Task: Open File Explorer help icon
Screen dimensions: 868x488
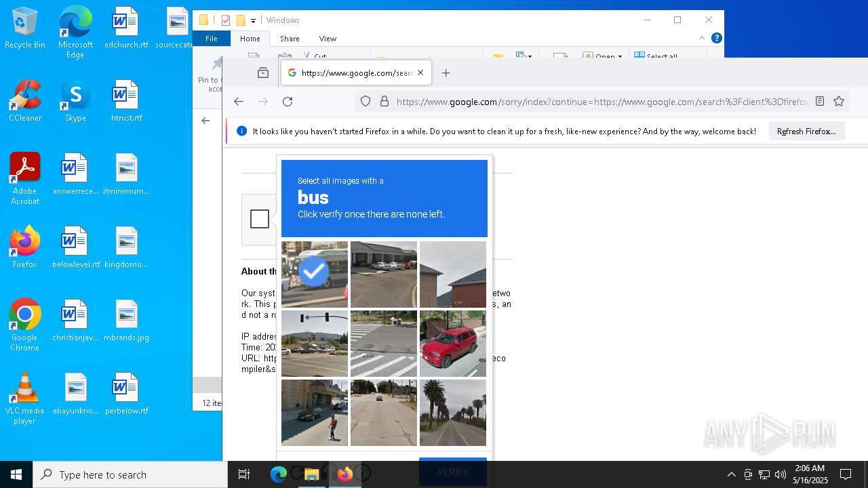Action: pos(716,38)
